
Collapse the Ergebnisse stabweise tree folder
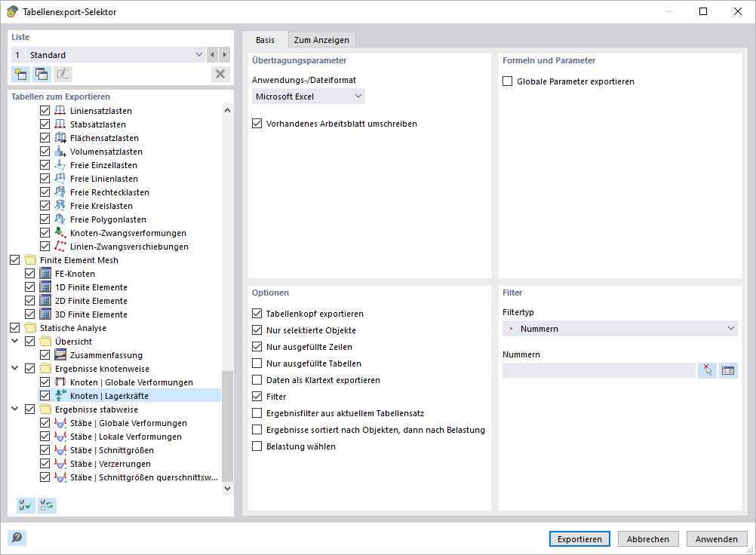[x=14, y=409]
